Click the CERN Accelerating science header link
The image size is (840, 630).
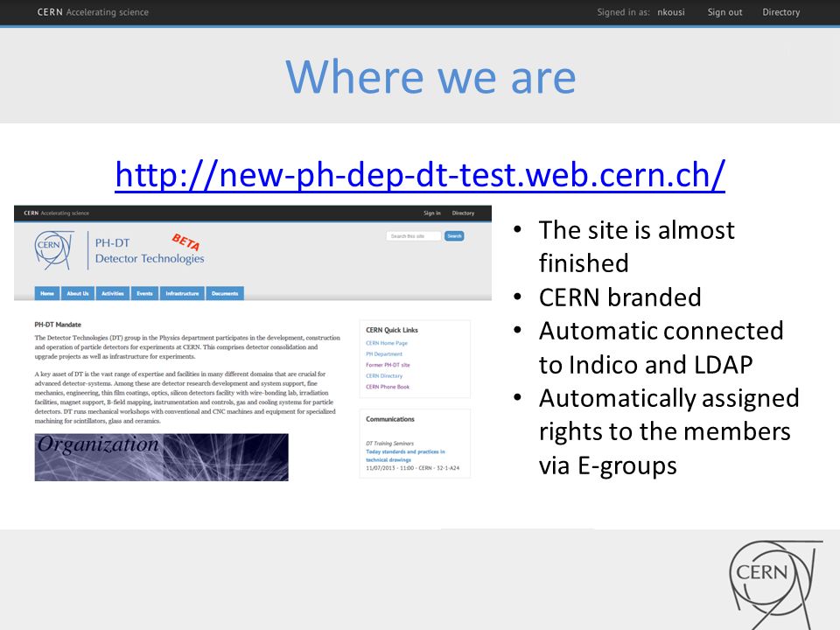point(93,11)
